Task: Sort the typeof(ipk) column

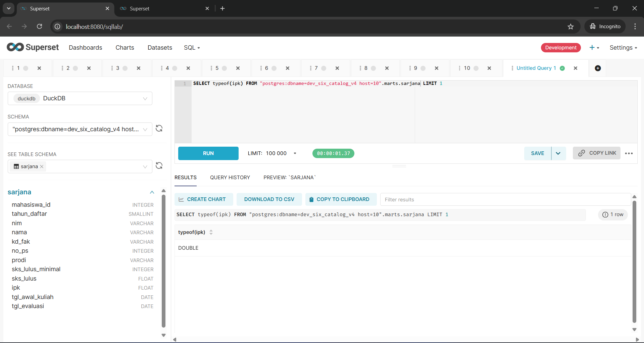Action: coord(211,232)
